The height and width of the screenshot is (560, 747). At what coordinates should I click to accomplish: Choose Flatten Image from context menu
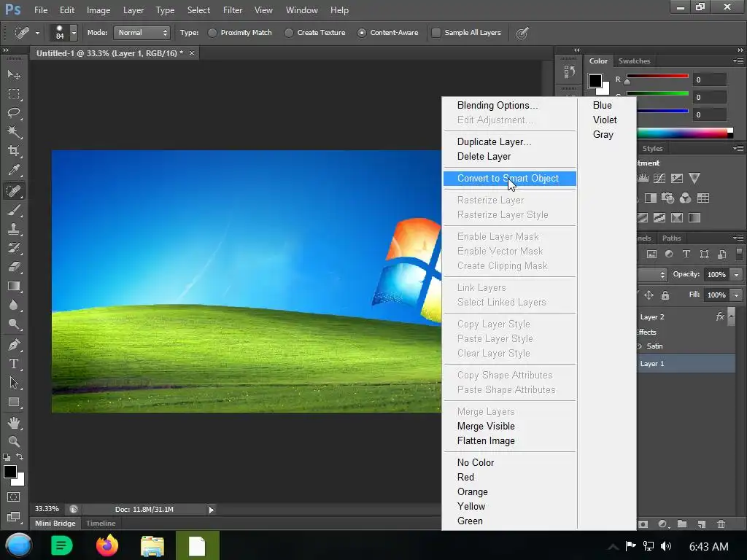click(x=510, y=441)
